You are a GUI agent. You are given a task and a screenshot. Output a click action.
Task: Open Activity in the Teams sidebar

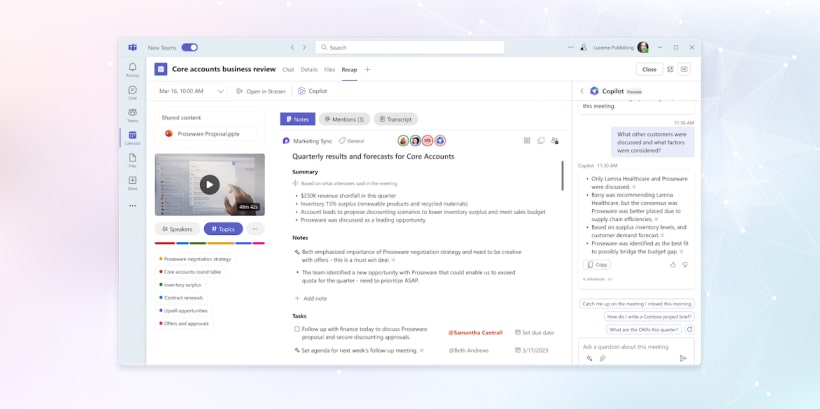click(x=132, y=70)
